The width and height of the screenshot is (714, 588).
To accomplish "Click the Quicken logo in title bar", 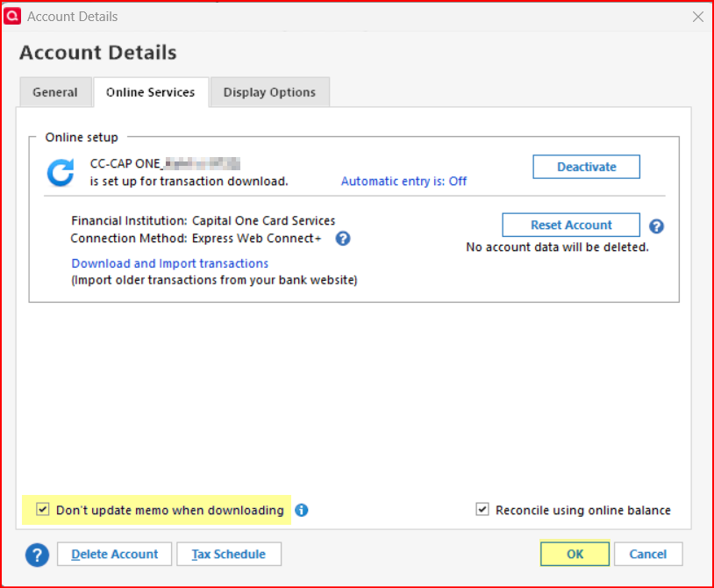I will (12, 16).
